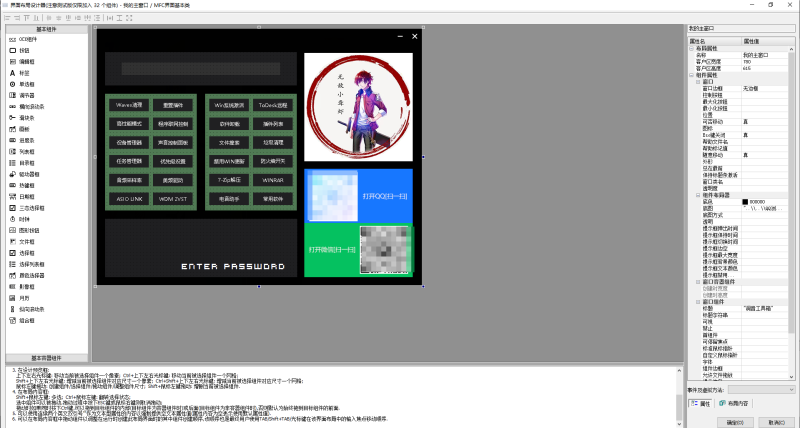This screenshot has width=800, height=428.
Task: Select the 颜色选择器 color picker component
Action: 27,275
